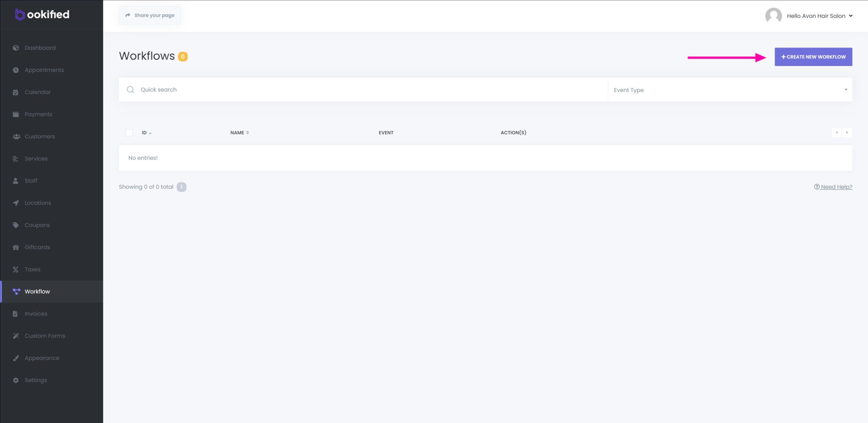Open the Need Help? link
Screen dimensions: 868x423
click(x=833, y=187)
